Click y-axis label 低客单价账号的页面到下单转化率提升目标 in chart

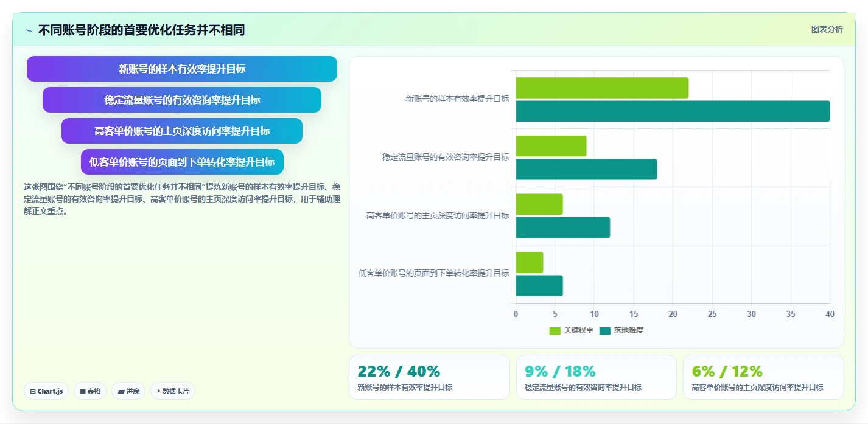(x=433, y=273)
